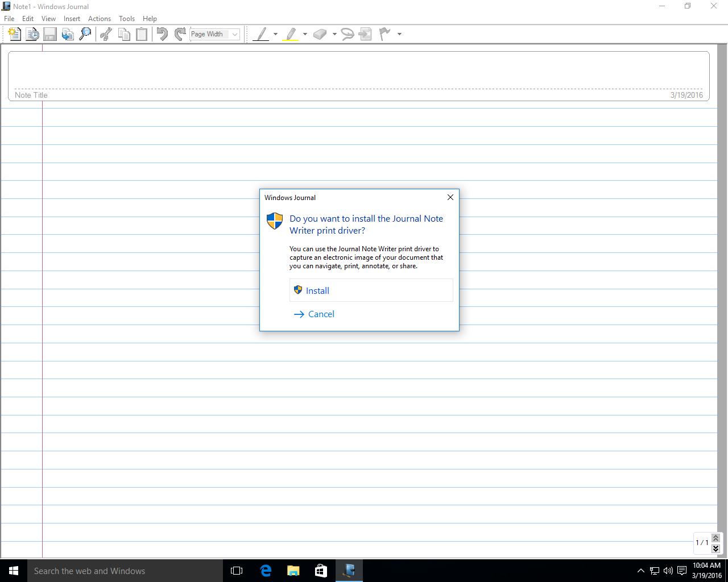
Task: Click the Insert/Remove Space tool
Action: pyautogui.click(x=366, y=34)
